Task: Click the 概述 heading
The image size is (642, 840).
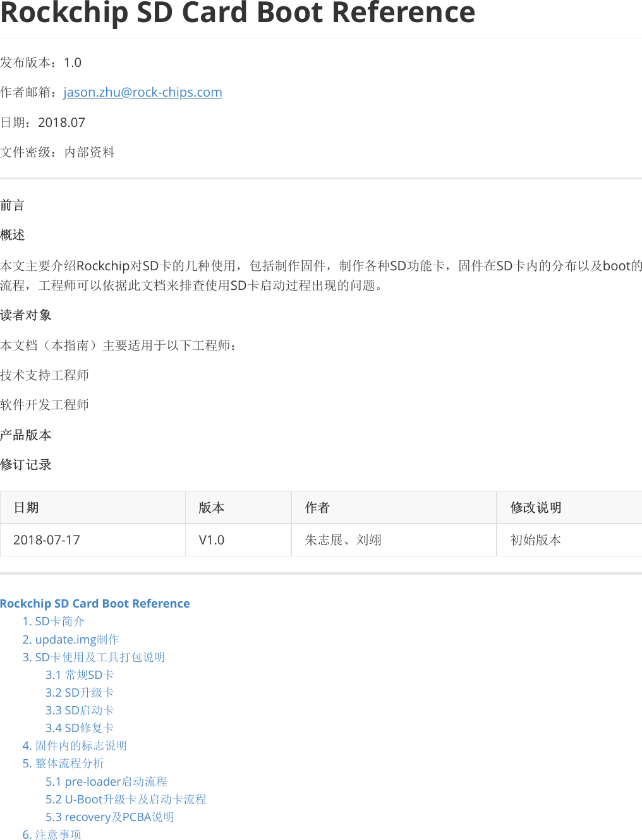Action: 13,235
